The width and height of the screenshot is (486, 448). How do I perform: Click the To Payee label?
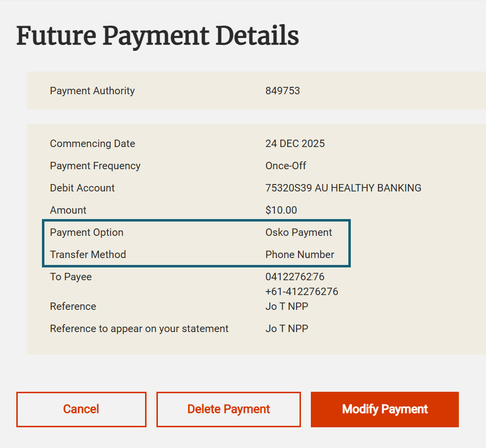[x=71, y=277]
